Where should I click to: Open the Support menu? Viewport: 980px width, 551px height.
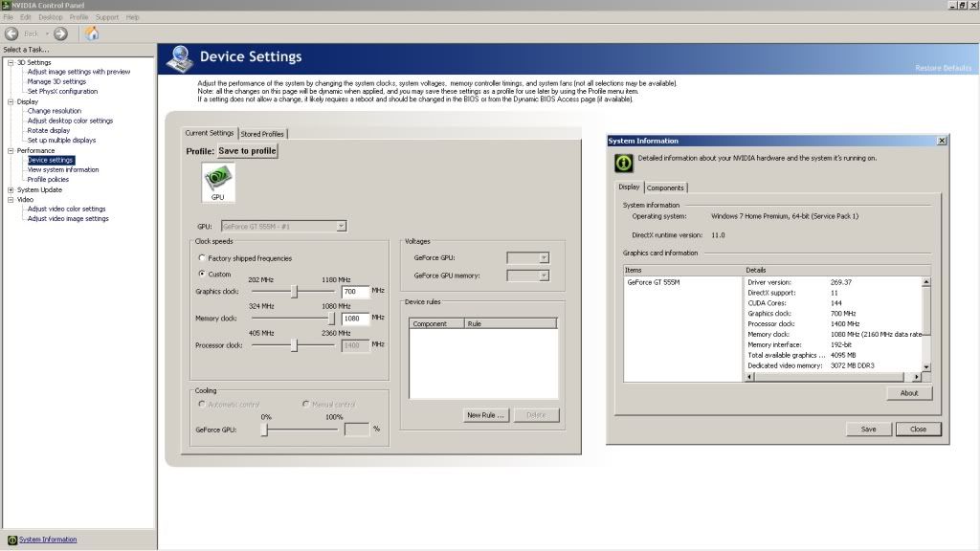pyautogui.click(x=107, y=17)
